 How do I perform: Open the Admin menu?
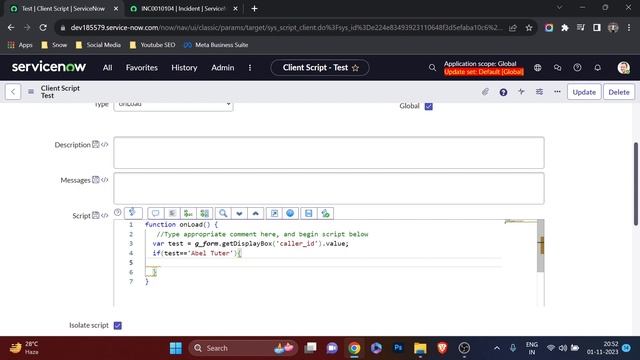222,68
